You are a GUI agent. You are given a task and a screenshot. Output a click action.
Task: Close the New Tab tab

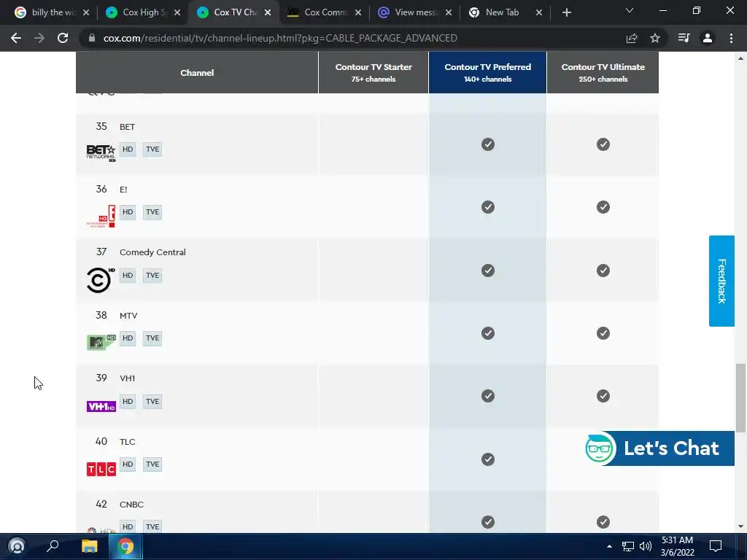[x=539, y=12]
